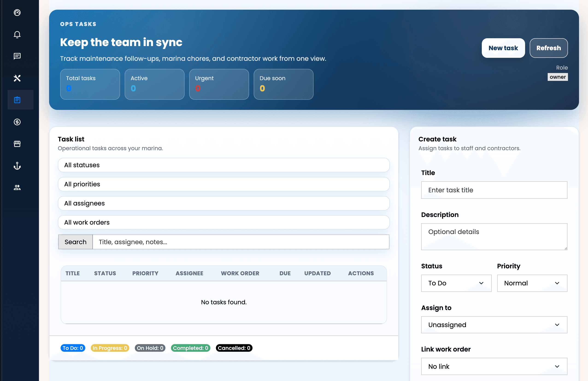The width and height of the screenshot is (588, 381).
Task: Open maintenance tools wrench icon
Action: click(x=17, y=78)
